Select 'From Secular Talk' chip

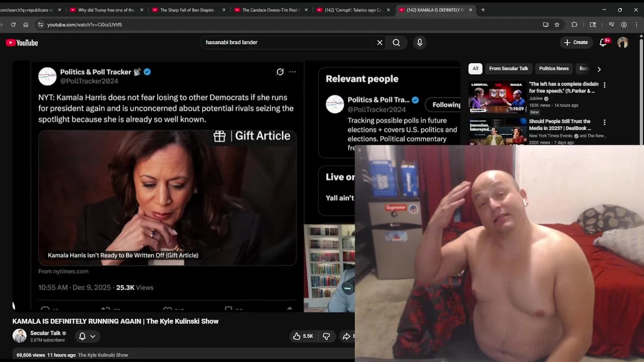click(509, 68)
